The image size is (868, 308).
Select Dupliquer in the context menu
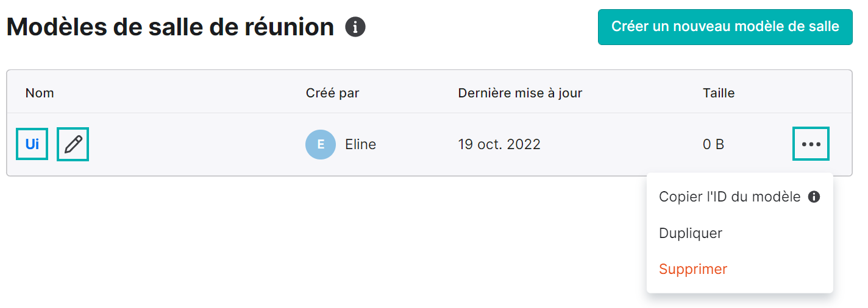[x=691, y=233]
